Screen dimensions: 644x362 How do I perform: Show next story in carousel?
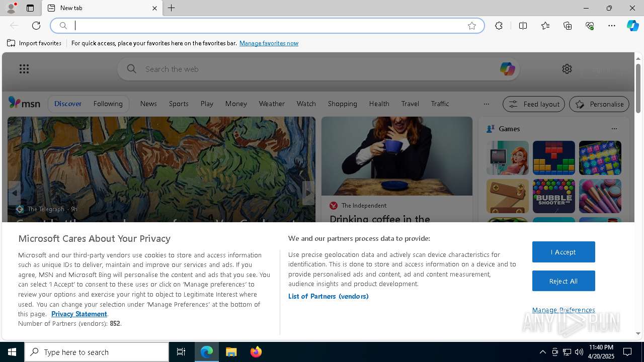pyautogui.click(x=308, y=193)
